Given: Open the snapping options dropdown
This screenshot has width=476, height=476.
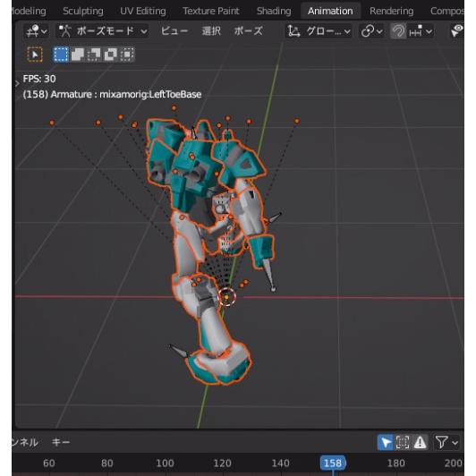Looking at the screenshot, I should point(421,31).
